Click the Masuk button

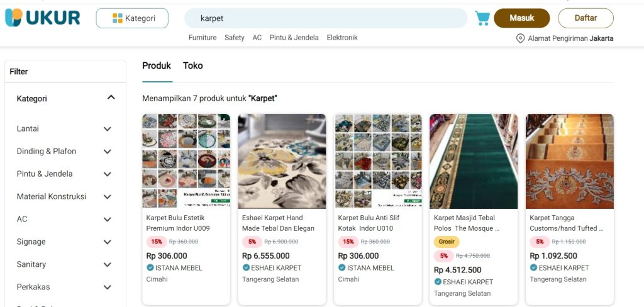(521, 18)
